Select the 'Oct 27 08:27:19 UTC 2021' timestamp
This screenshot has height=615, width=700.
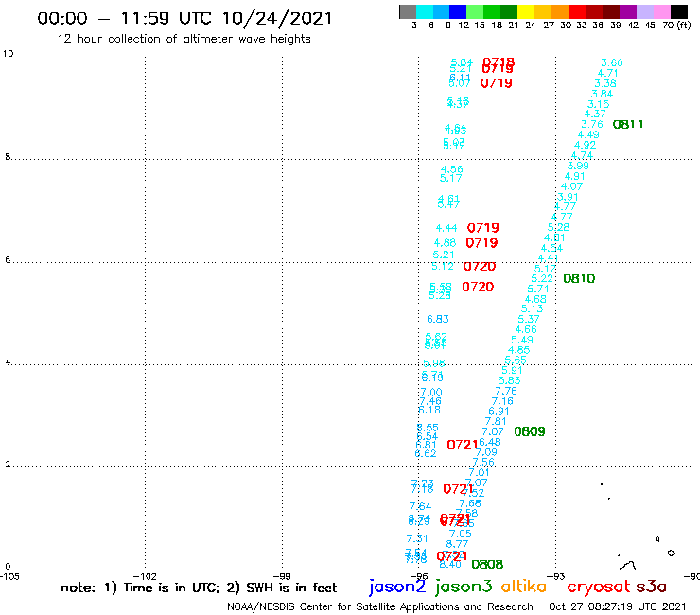[x=618, y=606]
